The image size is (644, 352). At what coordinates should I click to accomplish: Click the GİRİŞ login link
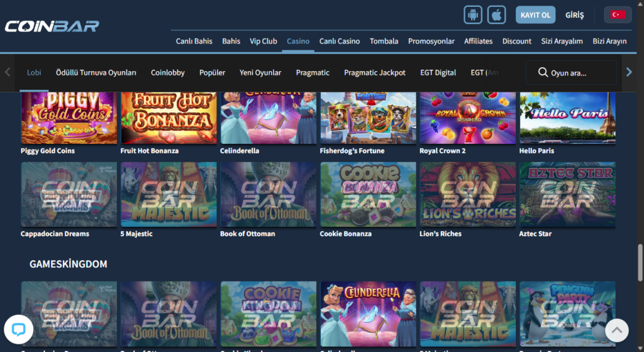pos(574,14)
